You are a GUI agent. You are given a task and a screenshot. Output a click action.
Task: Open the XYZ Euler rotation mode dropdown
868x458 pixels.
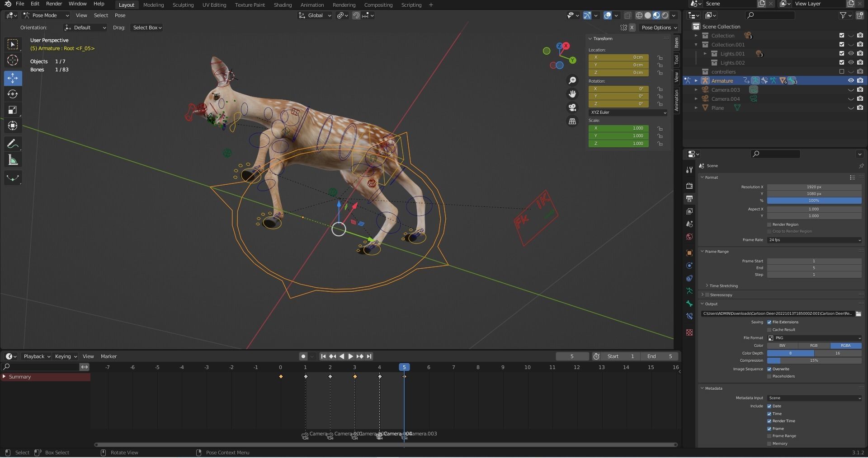[628, 112]
